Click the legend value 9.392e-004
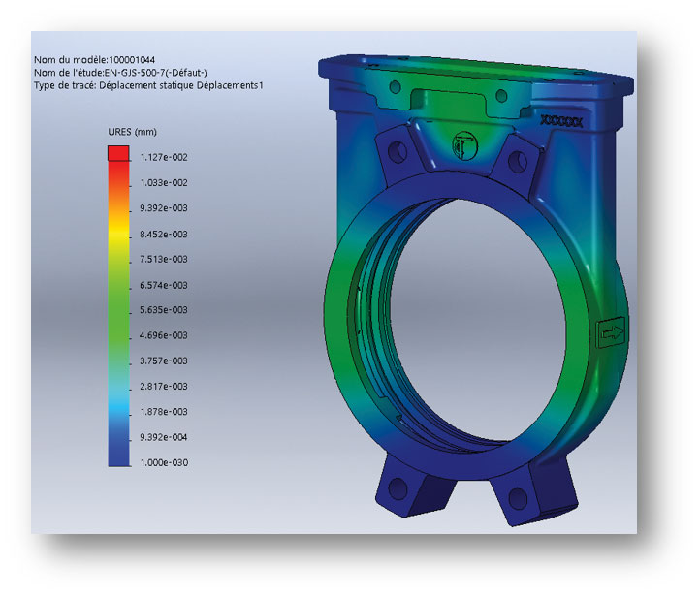The height and width of the screenshot is (597, 700). (164, 437)
